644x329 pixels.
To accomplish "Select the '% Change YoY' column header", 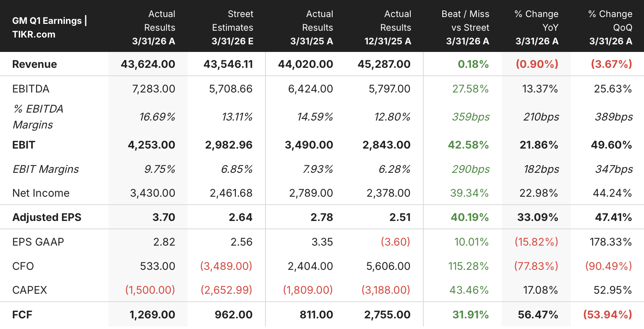I will tap(537, 27).
